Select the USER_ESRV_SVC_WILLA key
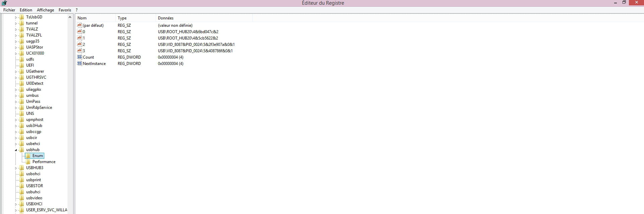This screenshot has width=644, height=214. pyautogui.click(x=47, y=210)
